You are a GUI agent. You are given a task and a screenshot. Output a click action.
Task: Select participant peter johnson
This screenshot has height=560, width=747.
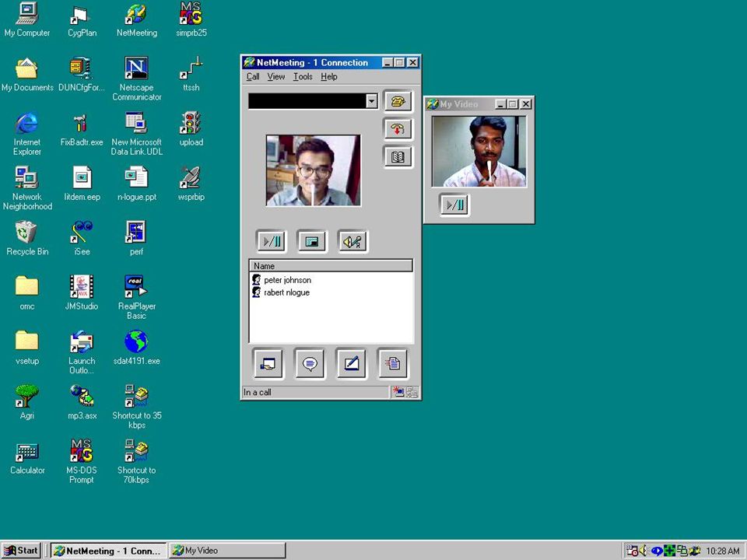[x=287, y=280]
